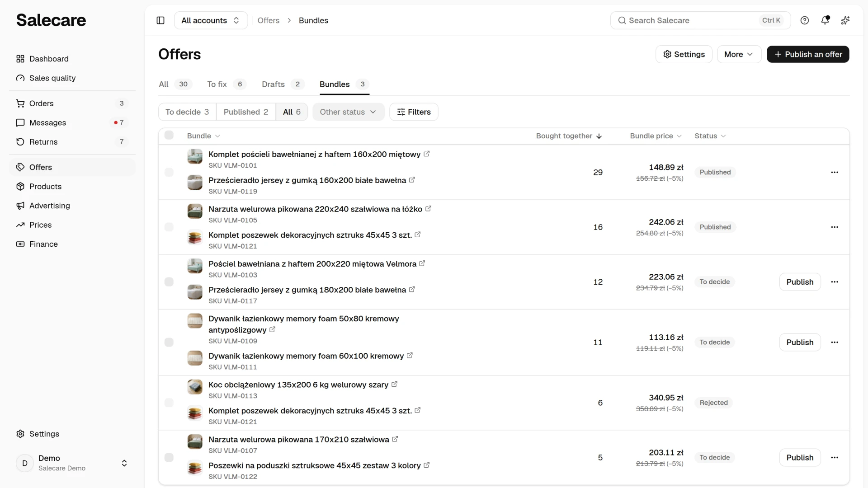Toggle the sidebar panel icon
Viewport: 868px width, 488px height.
[x=160, y=20]
